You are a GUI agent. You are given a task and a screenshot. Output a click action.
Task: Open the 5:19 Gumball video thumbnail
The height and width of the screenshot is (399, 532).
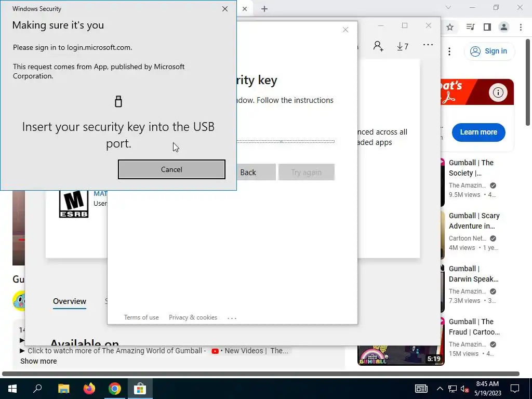click(x=401, y=355)
